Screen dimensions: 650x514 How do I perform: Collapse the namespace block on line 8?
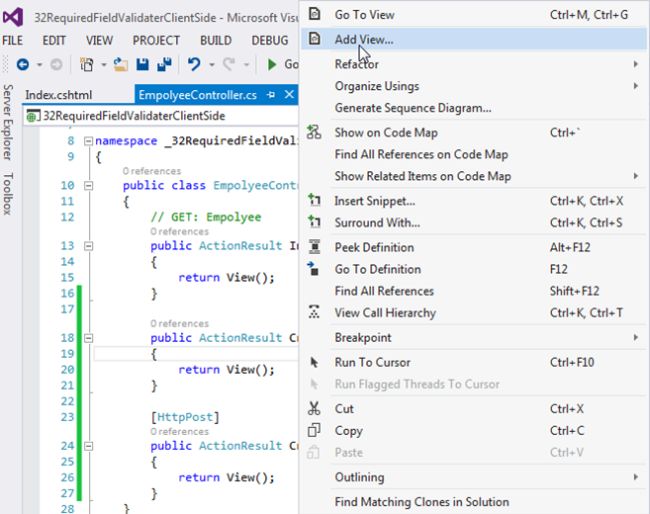pos(88,142)
